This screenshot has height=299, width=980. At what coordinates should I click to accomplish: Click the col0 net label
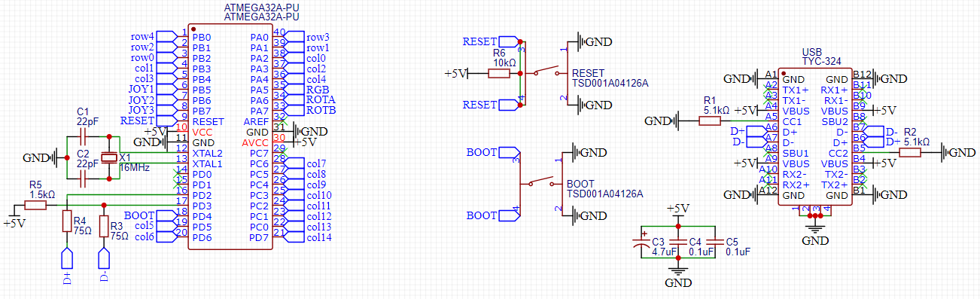click(x=316, y=57)
